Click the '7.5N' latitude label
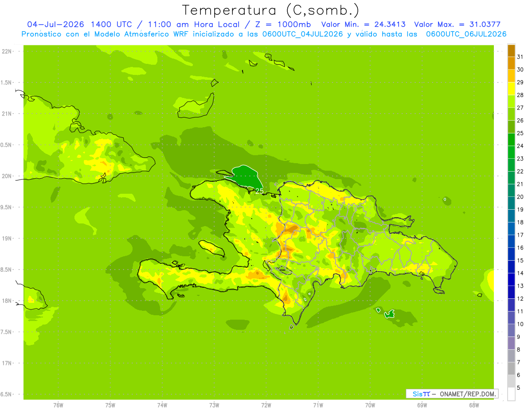Viewport: 532px width, 411px height. click(x=6, y=332)
